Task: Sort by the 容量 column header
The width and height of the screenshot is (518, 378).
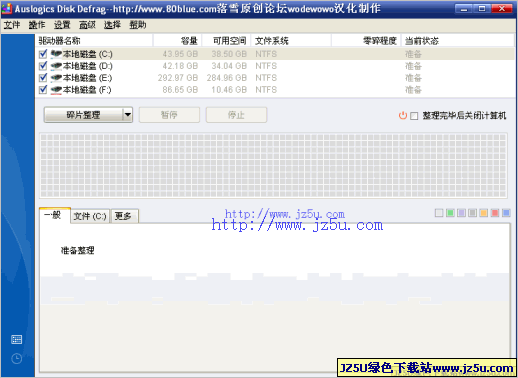Action: click(x=177, y=41)
